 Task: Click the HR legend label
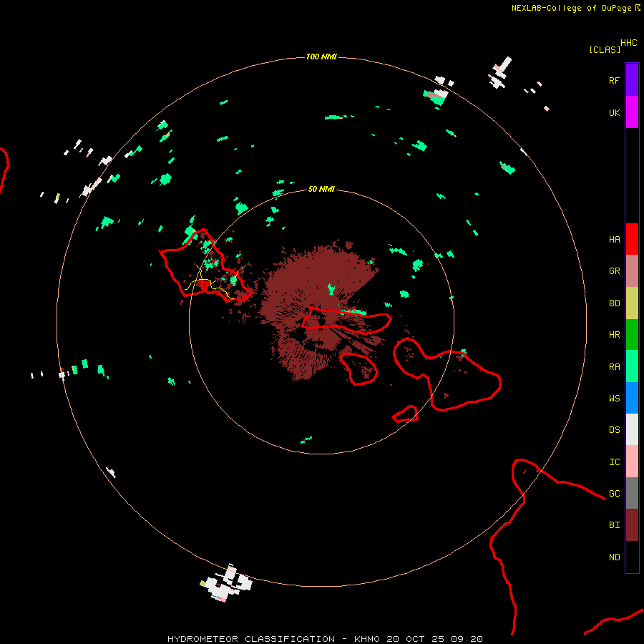[614, 335]
